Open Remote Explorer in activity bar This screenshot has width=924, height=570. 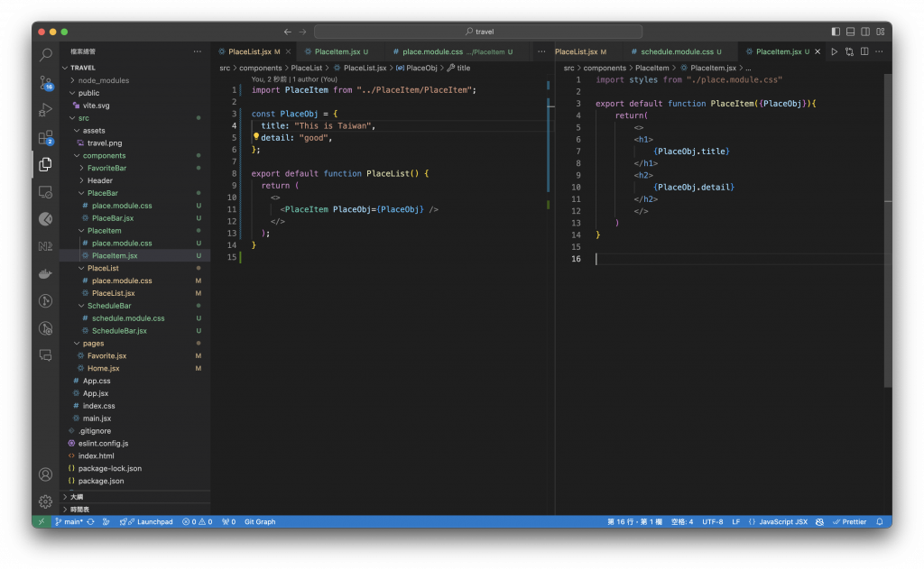click(x=45, y=192)
